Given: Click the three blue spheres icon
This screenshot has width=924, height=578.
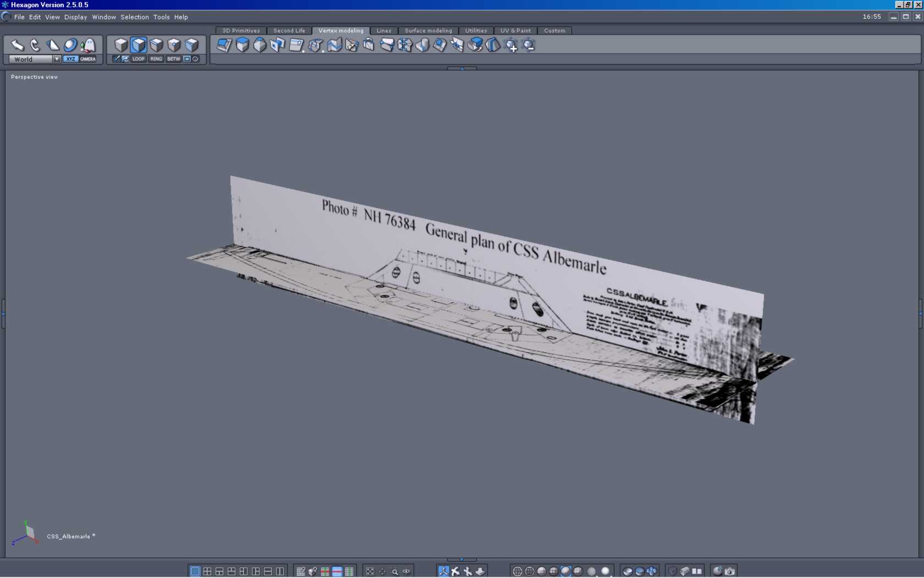Looking at the screenshot, I should click(652, 571).
